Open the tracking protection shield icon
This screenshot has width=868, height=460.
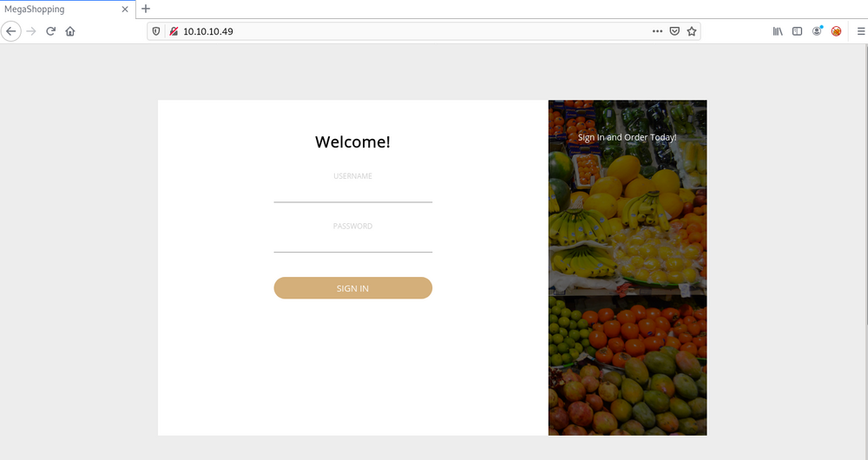[156, 31]
